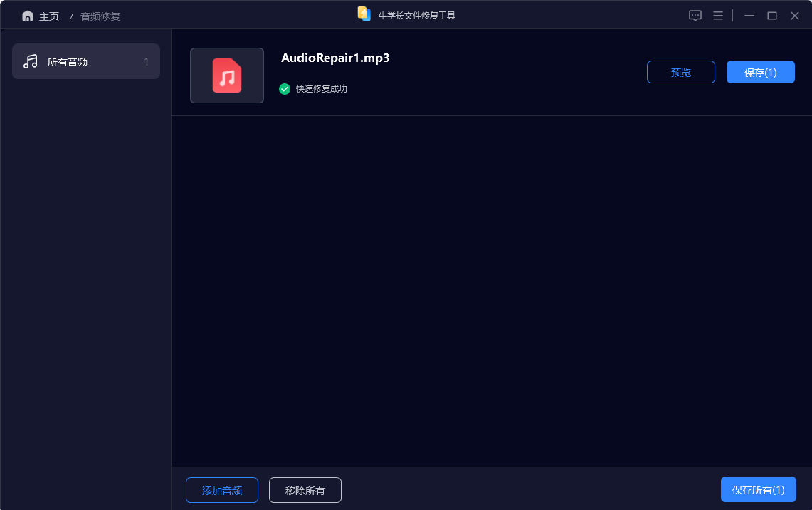This screenshot has width=812, height=510.
Task: Save the file using 保存(1) button
Action: [760, 72]
